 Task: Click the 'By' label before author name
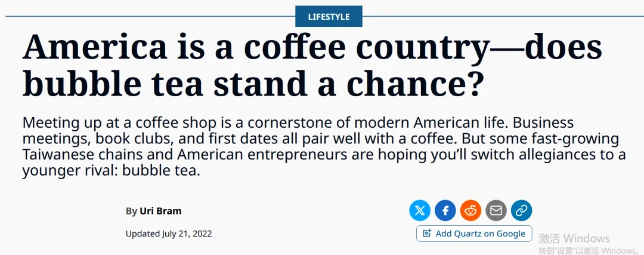coord(131,211)
